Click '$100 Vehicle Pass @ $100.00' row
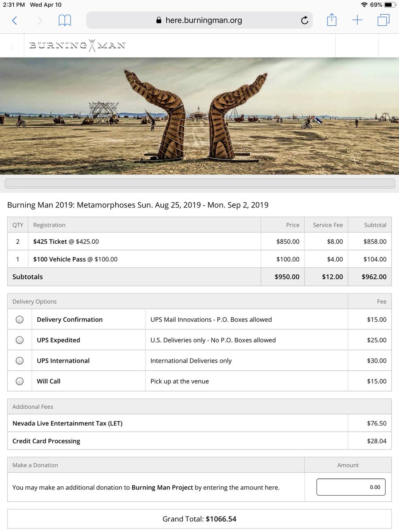 pyautogui.click(x=199, y=259)
